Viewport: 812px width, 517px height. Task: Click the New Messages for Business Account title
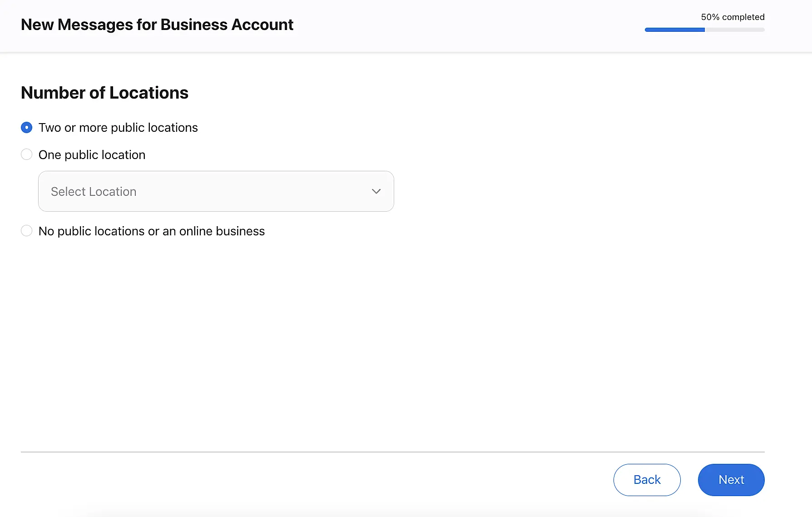pos(157,25)
